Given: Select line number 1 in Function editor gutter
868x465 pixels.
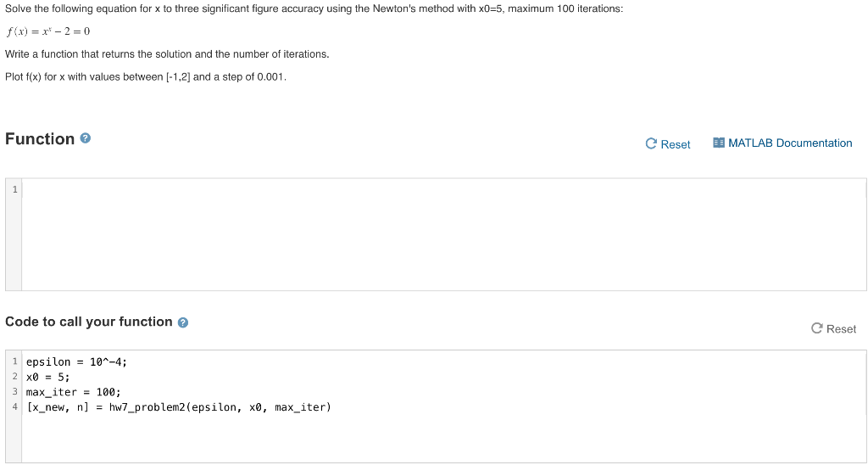Looking at the screenshot, I should point(14,189).
